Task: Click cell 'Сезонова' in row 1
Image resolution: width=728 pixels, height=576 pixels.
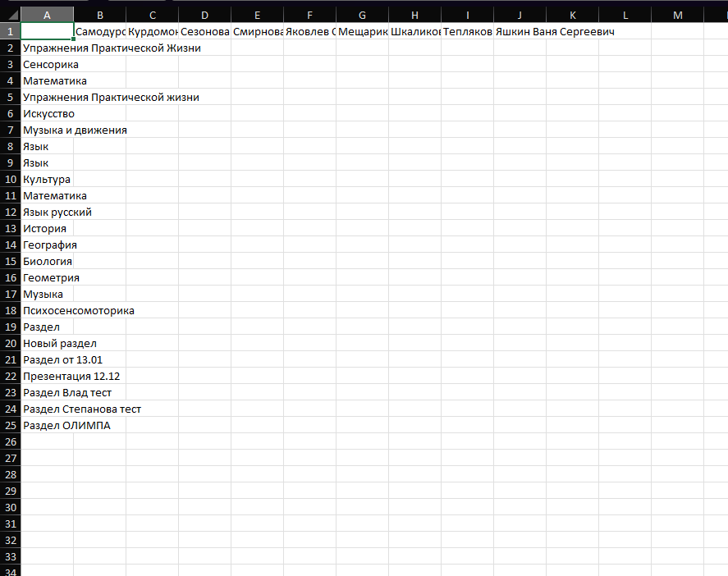Action: pyautogui.click(x=204, y=31)
